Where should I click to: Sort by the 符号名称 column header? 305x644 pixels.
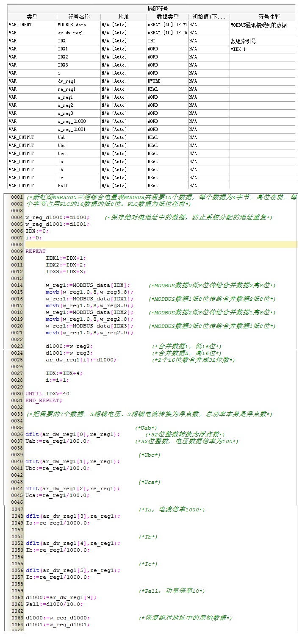(x=78, y=17)
